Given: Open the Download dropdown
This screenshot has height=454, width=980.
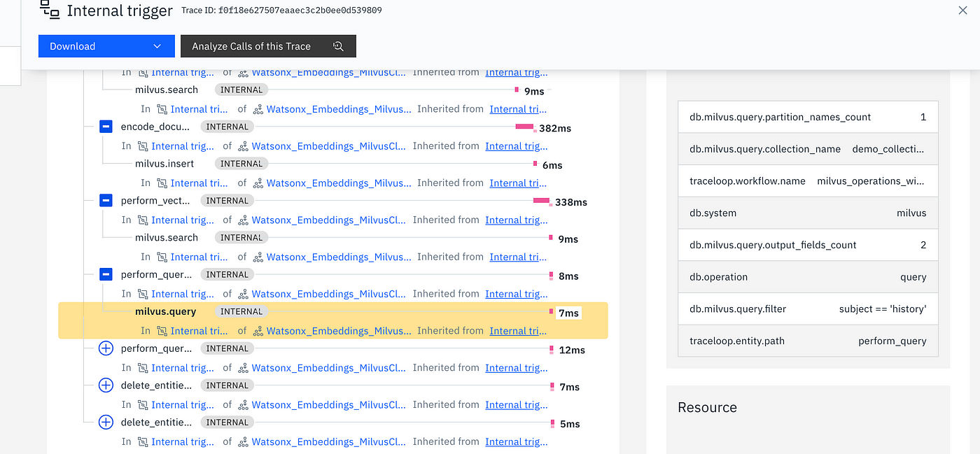Looking at the screenshot, I should tap(106, 46).
